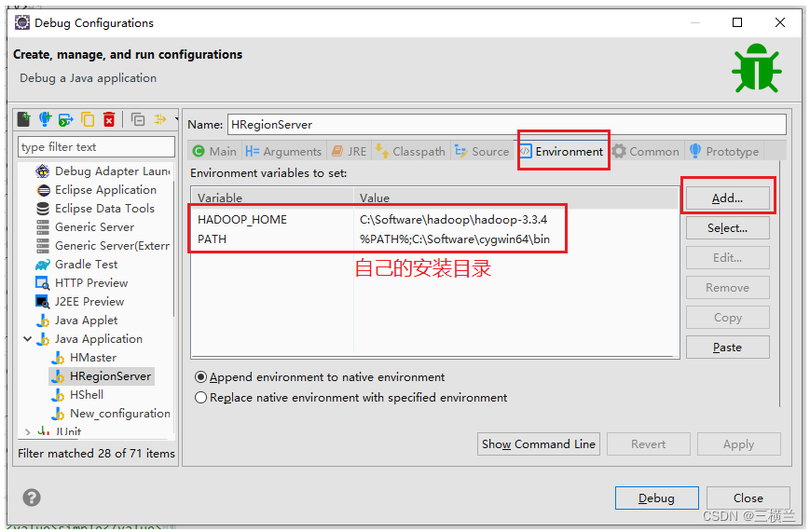Click the Copy button

727,318
